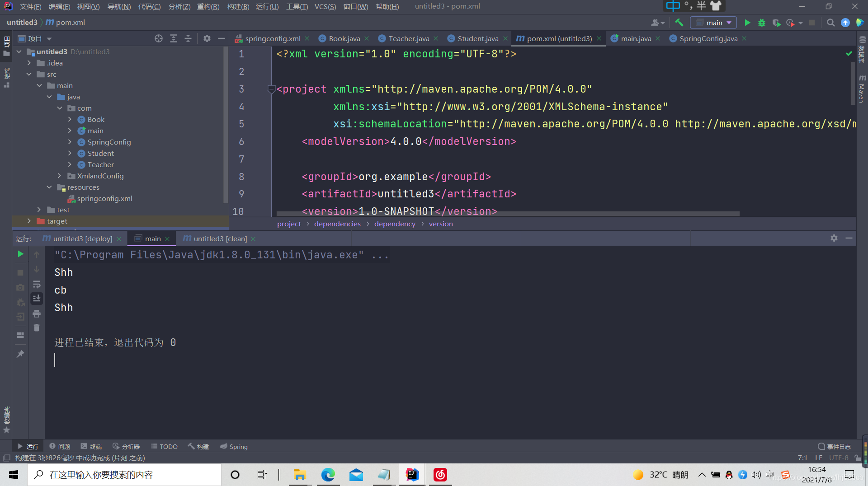Open Search Everywhere magnifier icon
The width and height of the screenshot is (868, 486).
[830, 23]
